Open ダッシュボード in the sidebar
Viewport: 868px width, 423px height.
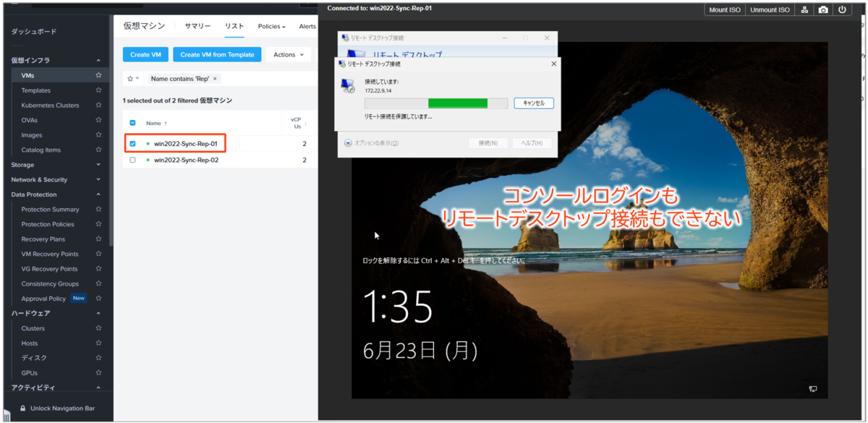coord(34,32)
